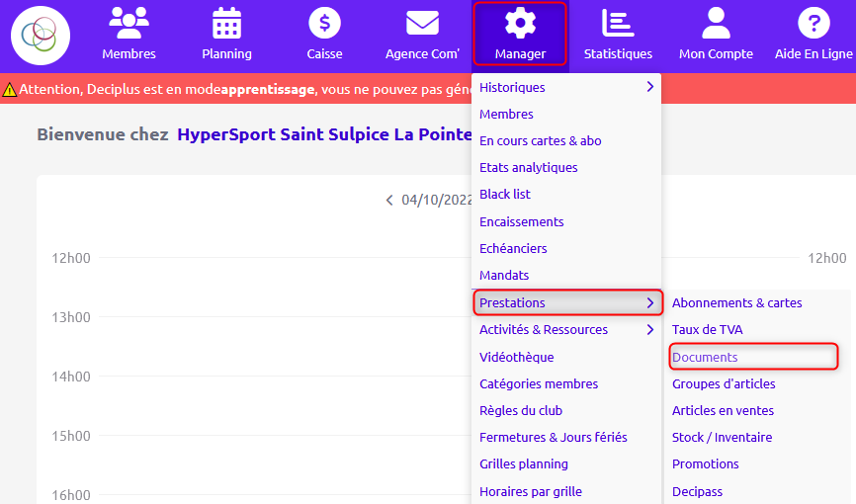Open Mandats from the menu
The height and width of the screenshot is (504, 856).
[x=504, y=275]
